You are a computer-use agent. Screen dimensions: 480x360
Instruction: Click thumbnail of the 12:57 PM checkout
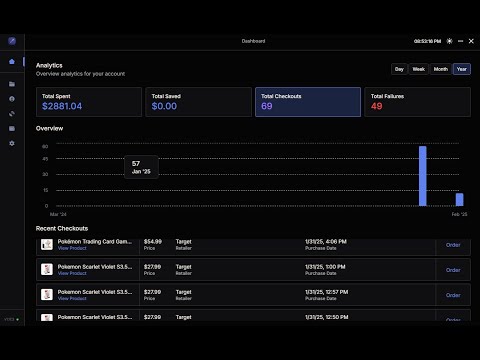47,295
